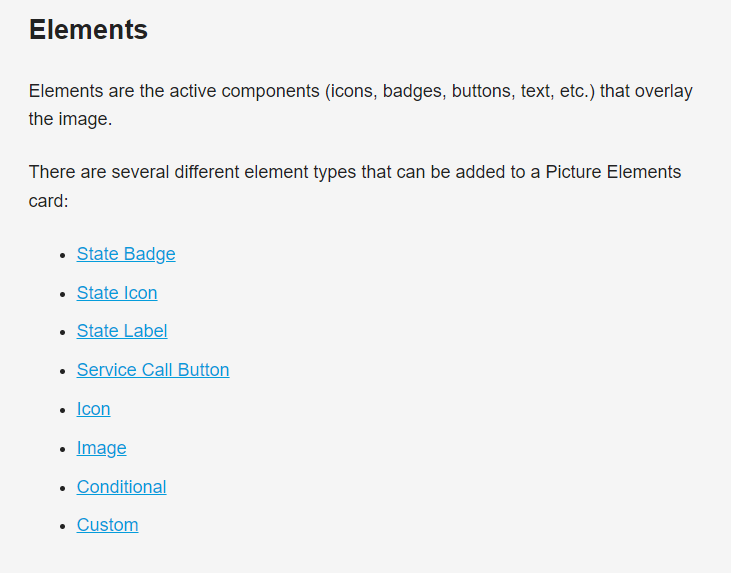
Task: Click the paragraph starting "There are several different"
Action: 355,186
